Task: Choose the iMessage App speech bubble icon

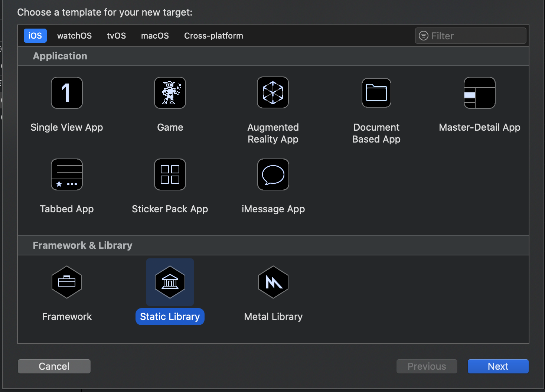Action: [273, 174]
